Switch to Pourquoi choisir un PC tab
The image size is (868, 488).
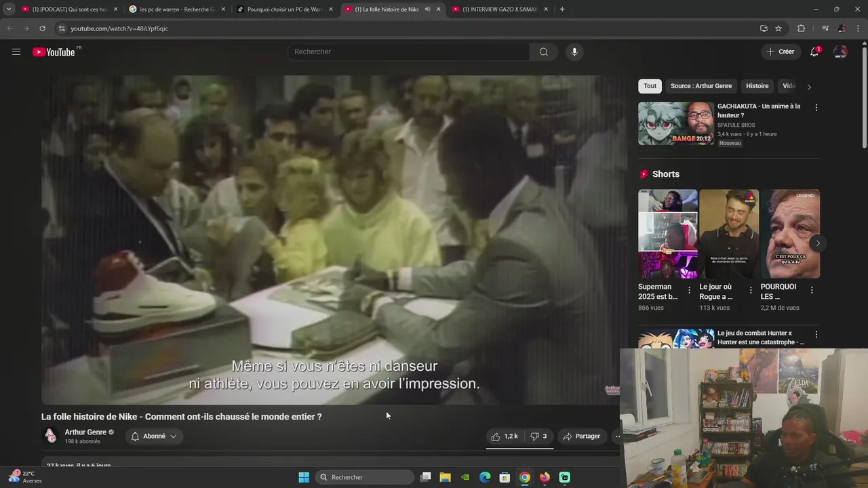[283, 9]
